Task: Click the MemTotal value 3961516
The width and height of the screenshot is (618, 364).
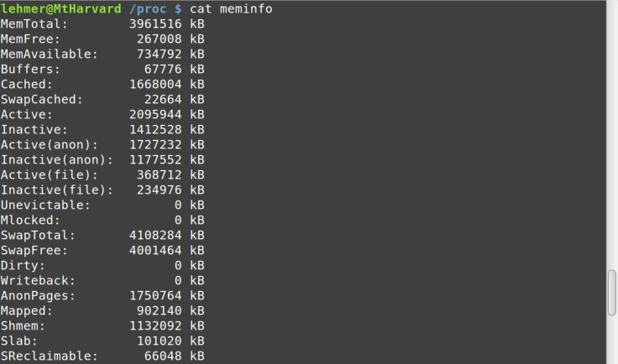Action: [155, 24]
